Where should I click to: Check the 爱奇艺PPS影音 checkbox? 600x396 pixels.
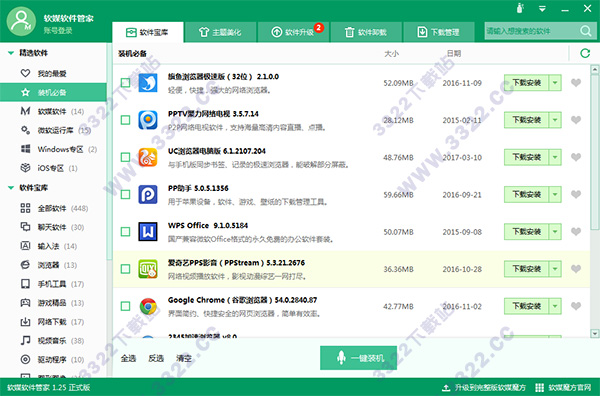click(x=126, y=269)
